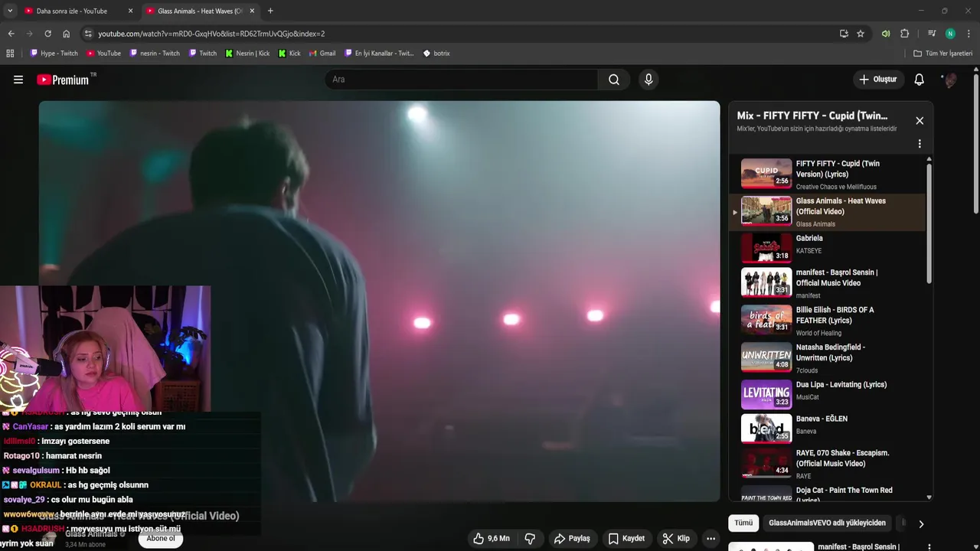The image size is (980, 551).
Task: Click the page vertical scrollbar
Action: click(x=976, y=145)
